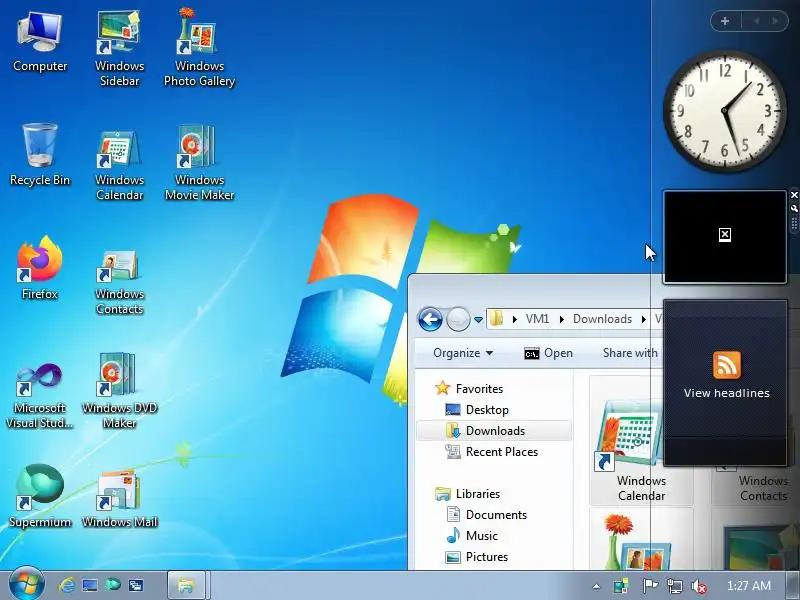Open the Documents library
Viewport: 800px width, 600px height.
point(496,515)
